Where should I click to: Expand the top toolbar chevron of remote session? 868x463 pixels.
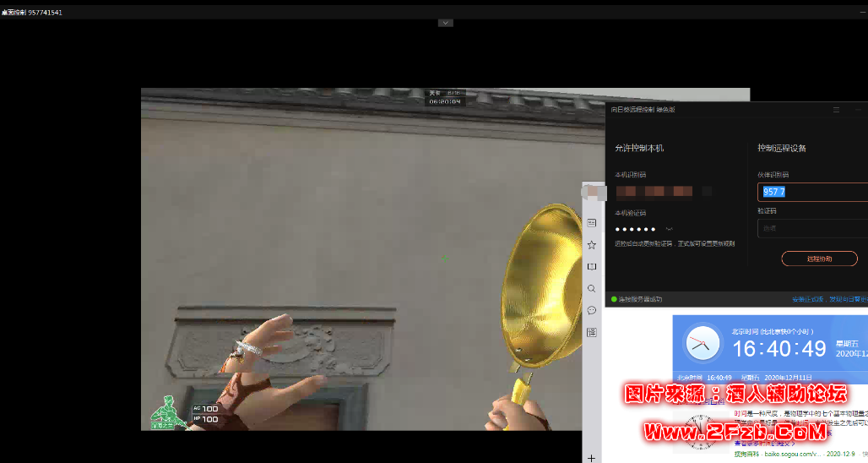coord(446,24)
